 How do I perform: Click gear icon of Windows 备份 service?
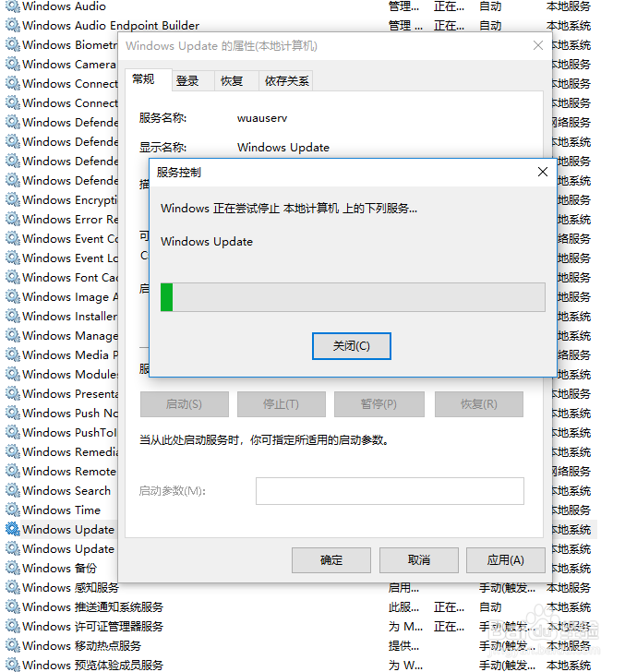[x=12, y=568]
